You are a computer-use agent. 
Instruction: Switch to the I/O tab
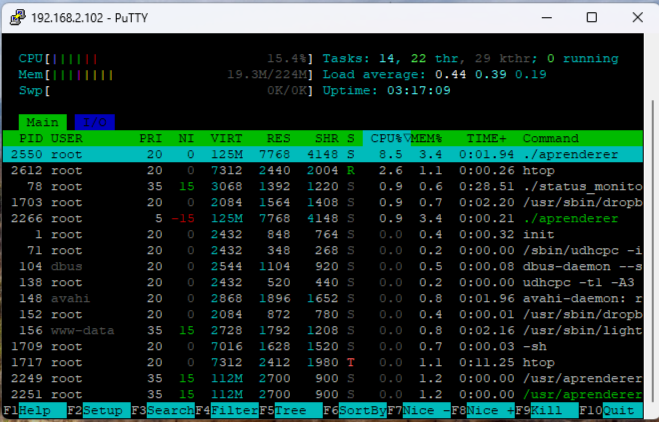pyautogui.click(x=94, y=122)
